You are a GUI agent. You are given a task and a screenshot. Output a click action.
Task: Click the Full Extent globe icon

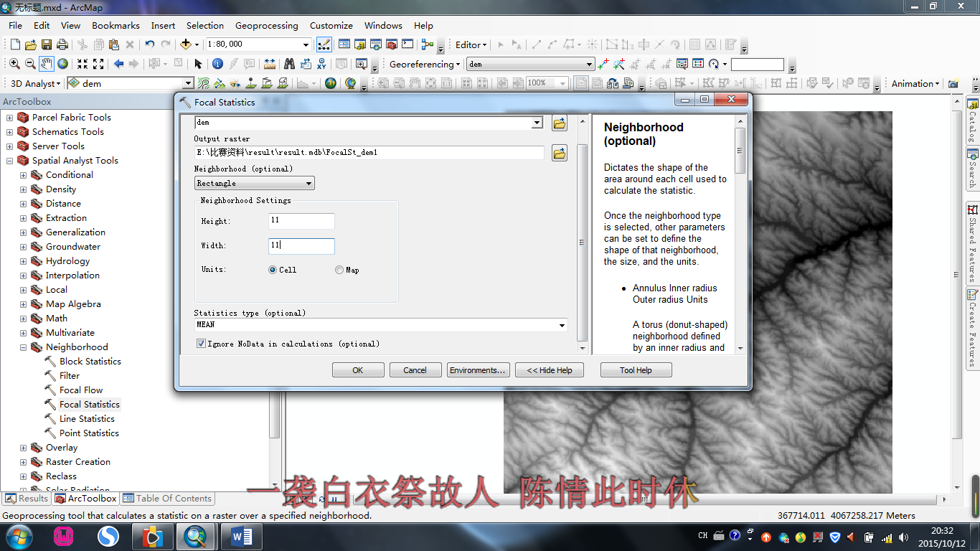[x=62, y=62]
